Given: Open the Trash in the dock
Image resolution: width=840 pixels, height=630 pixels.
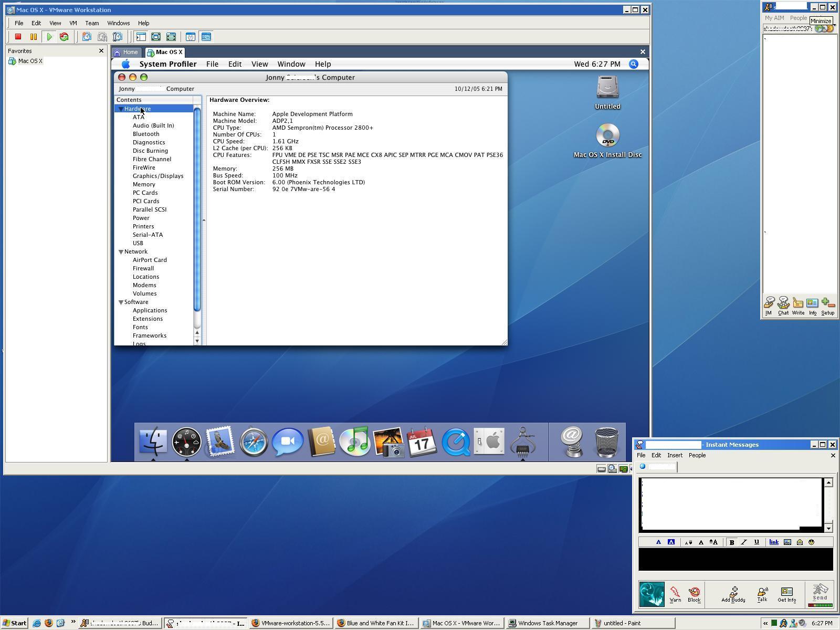Looking at the screenshot, I should point(606,442).
